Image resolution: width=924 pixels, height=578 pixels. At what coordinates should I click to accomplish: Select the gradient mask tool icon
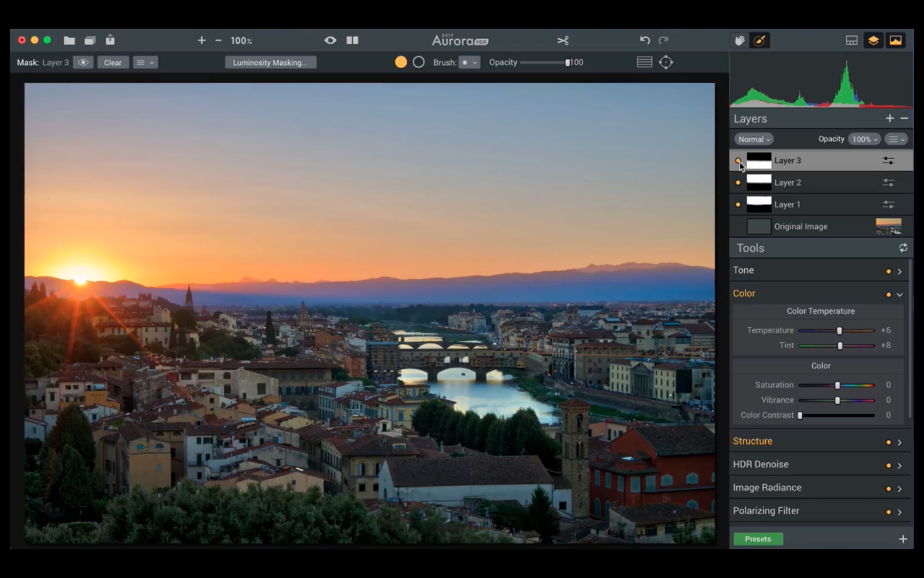point(644,62)
